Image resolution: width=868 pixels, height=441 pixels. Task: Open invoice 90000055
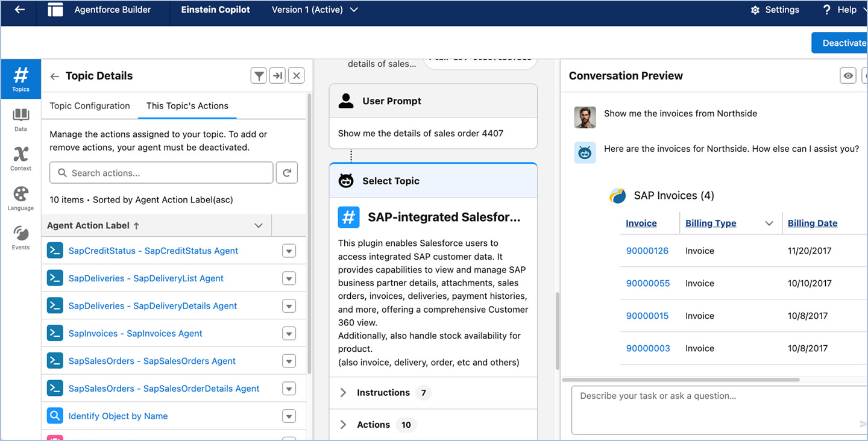click(x=648, y=283)
